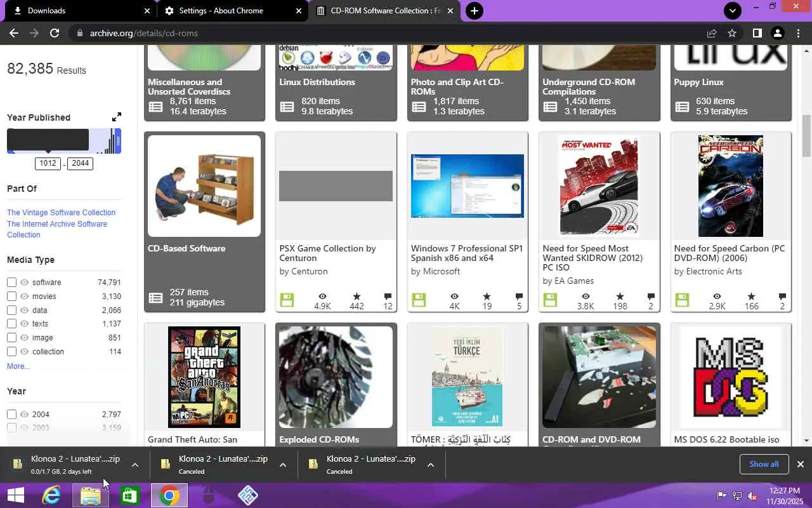
Task: Click Show all downloads button
Action: pos(764,464)
